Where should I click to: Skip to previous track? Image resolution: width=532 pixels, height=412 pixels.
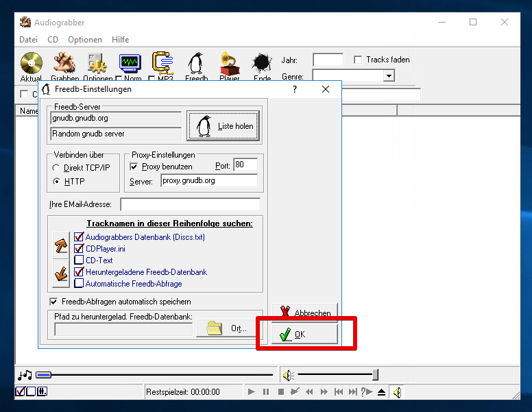(339, 392)
